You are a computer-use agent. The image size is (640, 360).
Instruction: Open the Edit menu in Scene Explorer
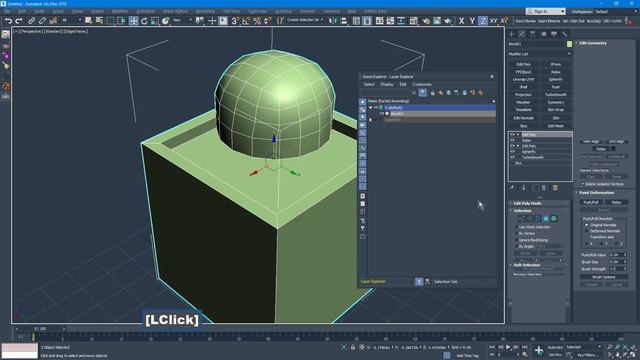tap(403, 84)
